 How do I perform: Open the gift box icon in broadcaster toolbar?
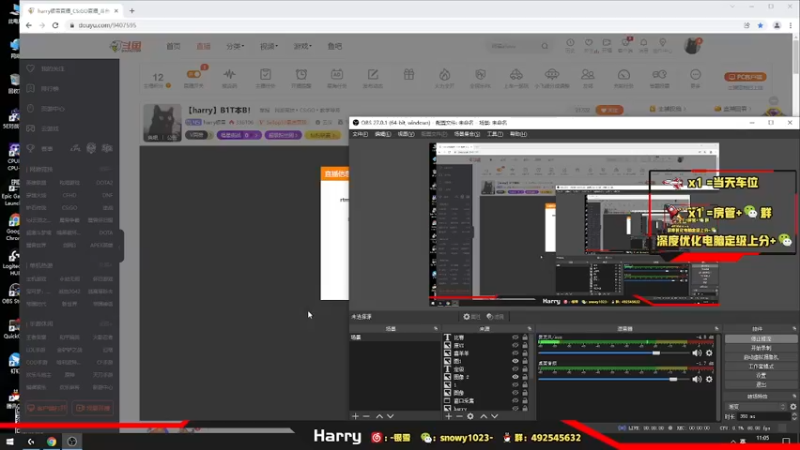[409, 74]
